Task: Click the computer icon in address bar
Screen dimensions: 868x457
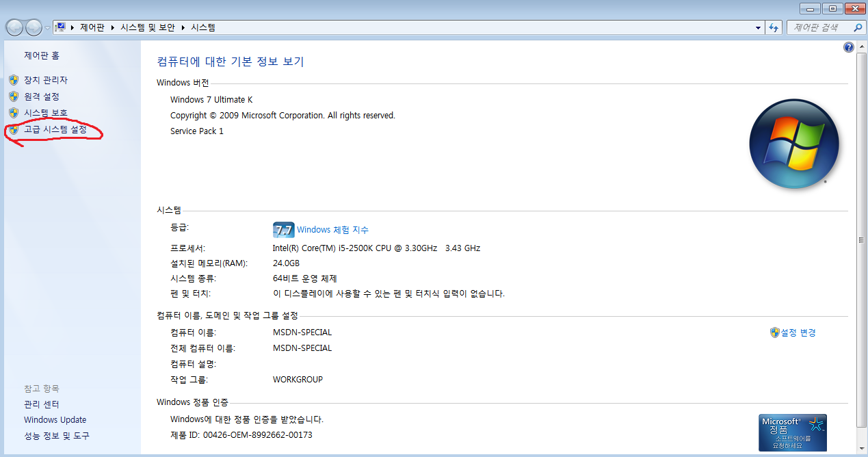Action: pos(60,27)
